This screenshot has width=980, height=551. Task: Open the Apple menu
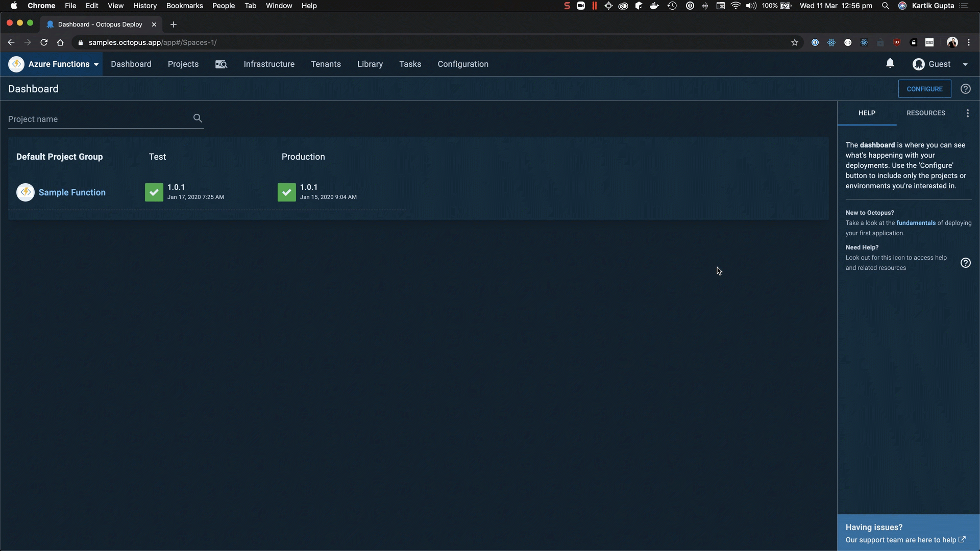coord(14,6)
